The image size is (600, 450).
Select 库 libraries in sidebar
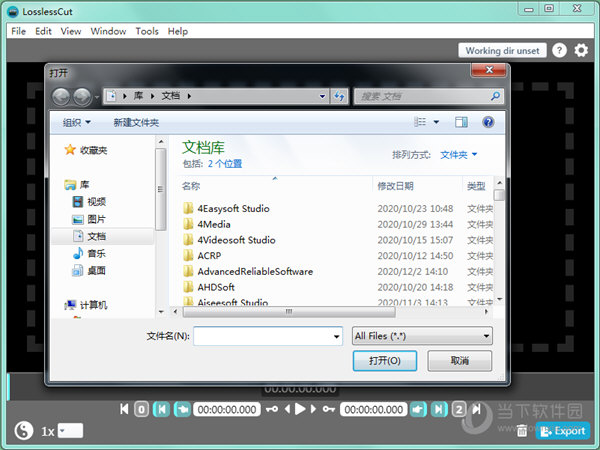pyautogui.click(x=77, y=185)
